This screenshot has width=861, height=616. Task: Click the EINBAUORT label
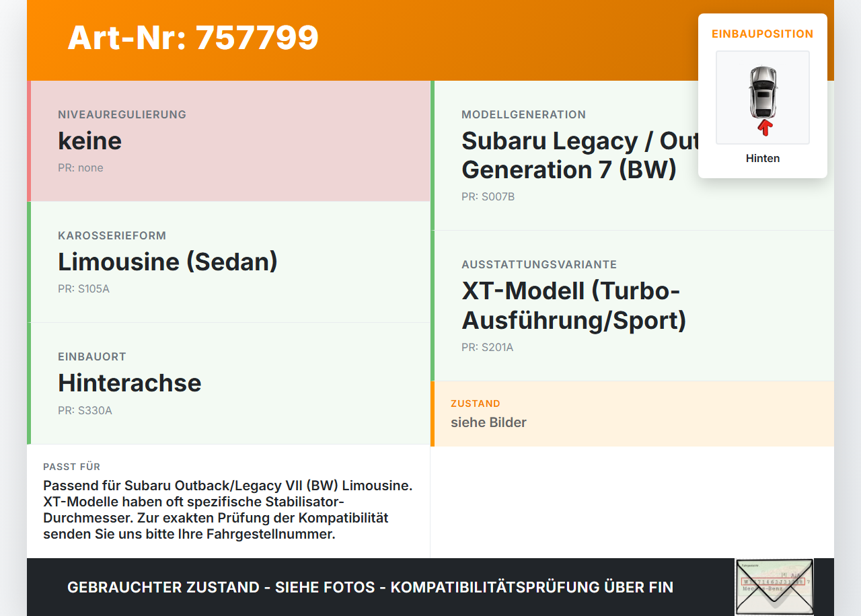(x=92, y=357)
